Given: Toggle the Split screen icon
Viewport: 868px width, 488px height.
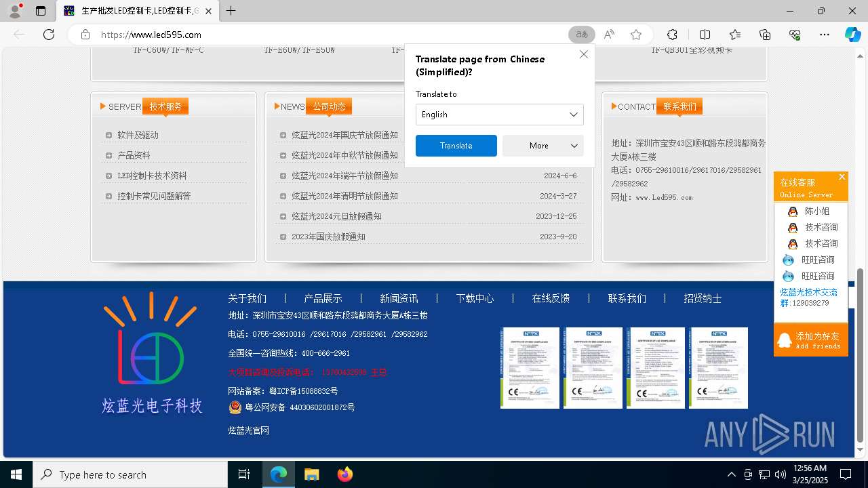Looking at the screenshot, I should pos(705,35).
